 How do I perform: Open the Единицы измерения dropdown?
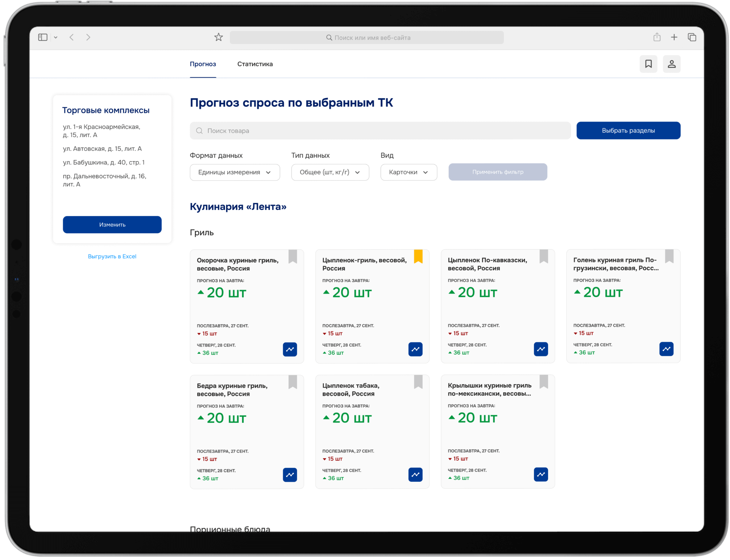coord(235,172)
